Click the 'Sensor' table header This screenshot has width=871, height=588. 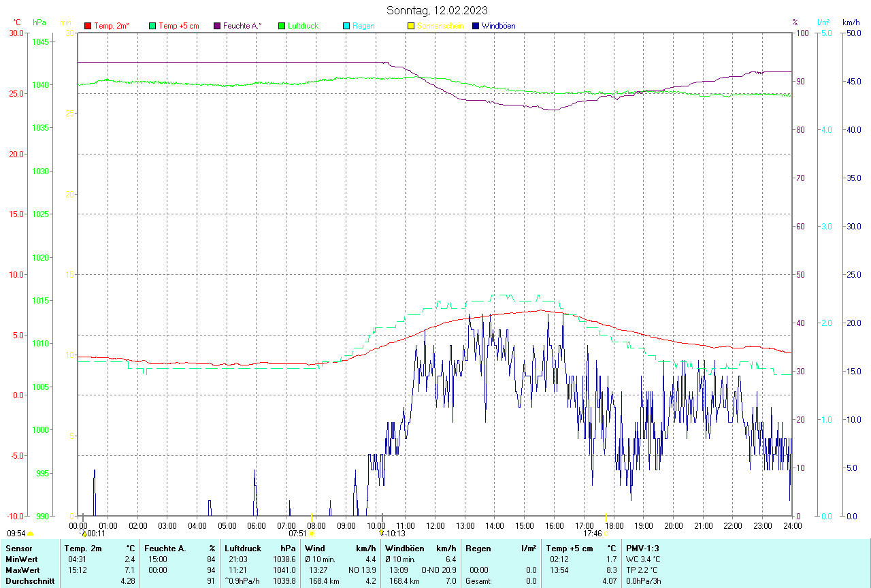tap(18, 549)
